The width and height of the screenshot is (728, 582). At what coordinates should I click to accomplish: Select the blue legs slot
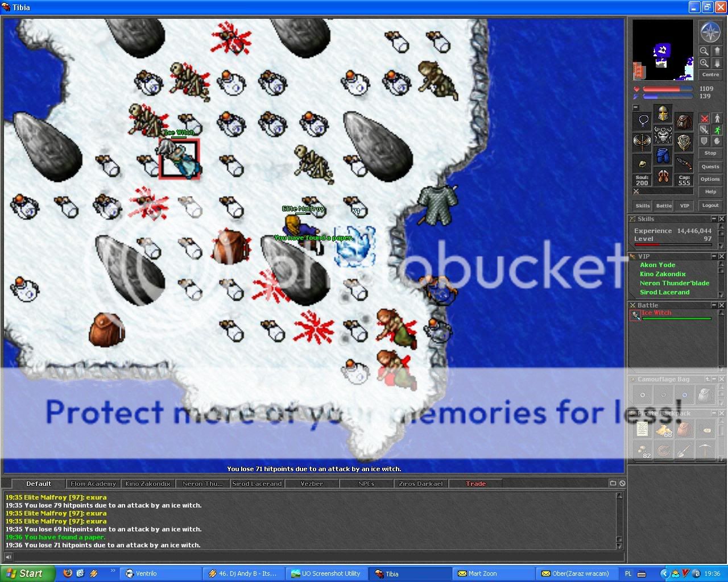[x=663, y=156]
